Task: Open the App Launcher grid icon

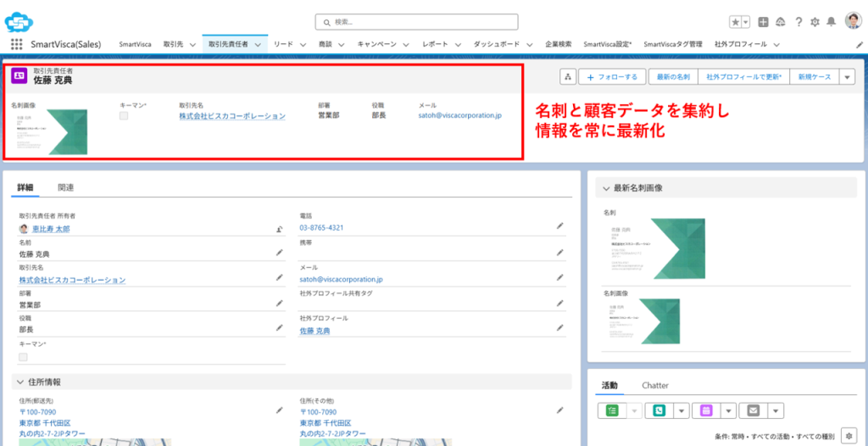Action: pos(16,44)
